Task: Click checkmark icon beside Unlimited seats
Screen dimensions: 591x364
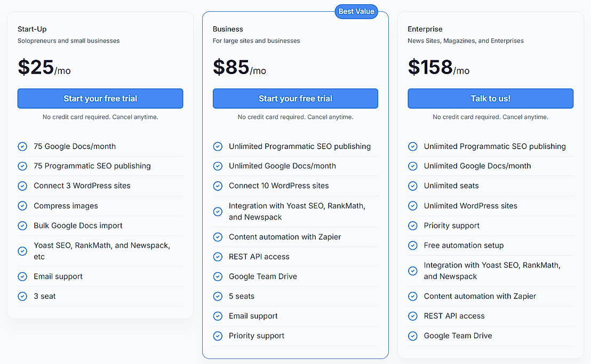Action: [413, 186]
